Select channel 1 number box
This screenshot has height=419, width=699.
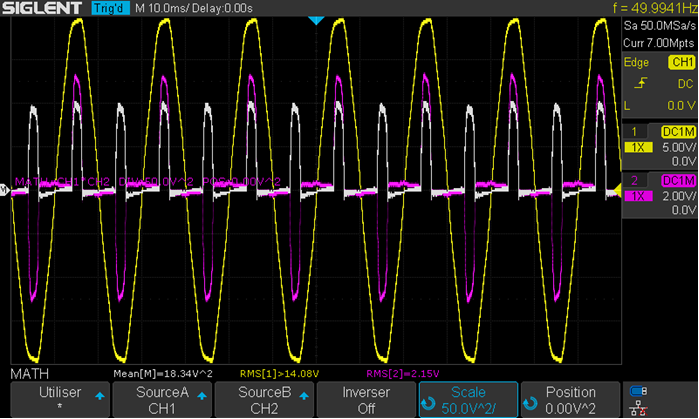click(634, 131)
